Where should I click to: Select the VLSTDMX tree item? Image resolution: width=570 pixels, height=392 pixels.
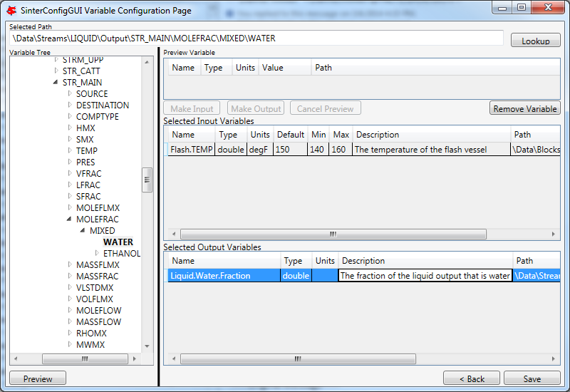pyautogui.click(x=95, y=288)
